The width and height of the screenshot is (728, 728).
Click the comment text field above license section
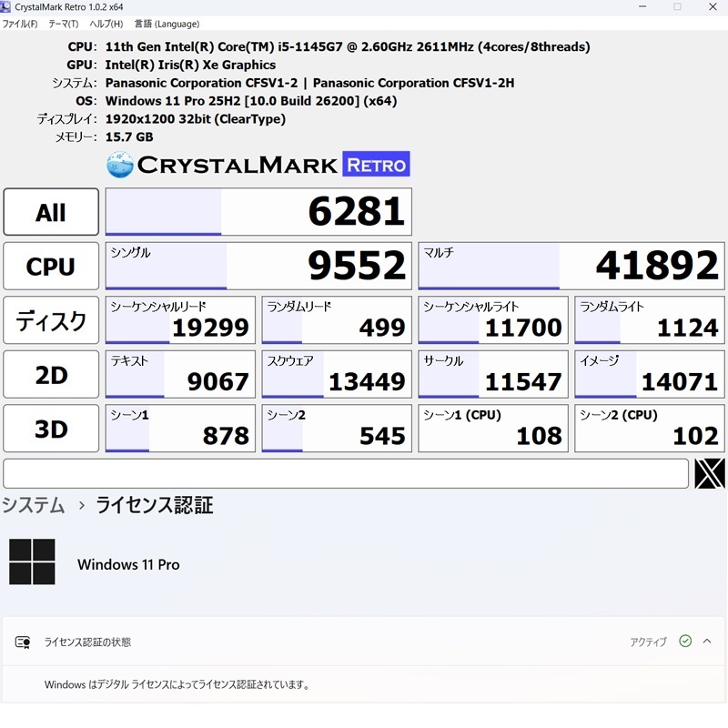coord(346,473)
